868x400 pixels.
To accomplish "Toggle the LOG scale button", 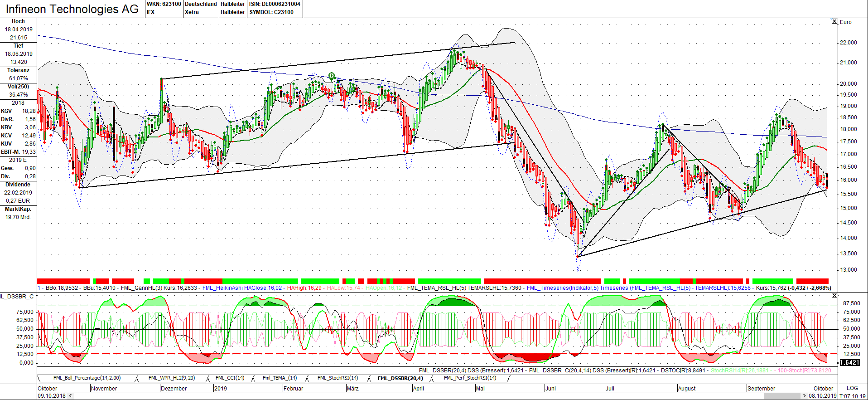I will tap(852, 388).
